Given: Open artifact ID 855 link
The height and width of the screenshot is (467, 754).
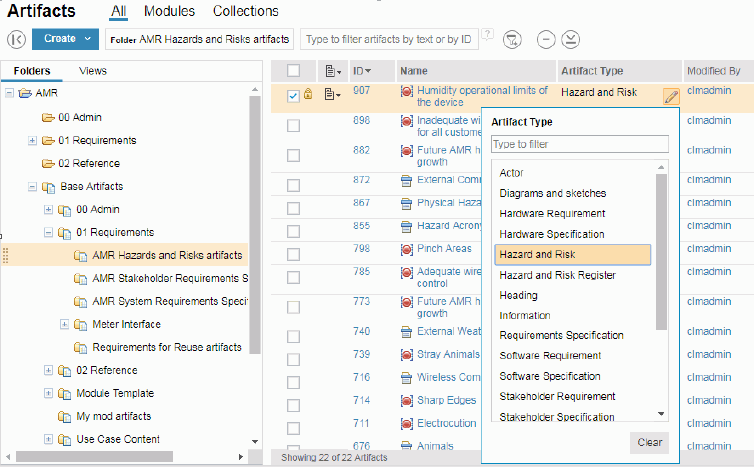Looking at the screenshot, I should click(362, 226).
